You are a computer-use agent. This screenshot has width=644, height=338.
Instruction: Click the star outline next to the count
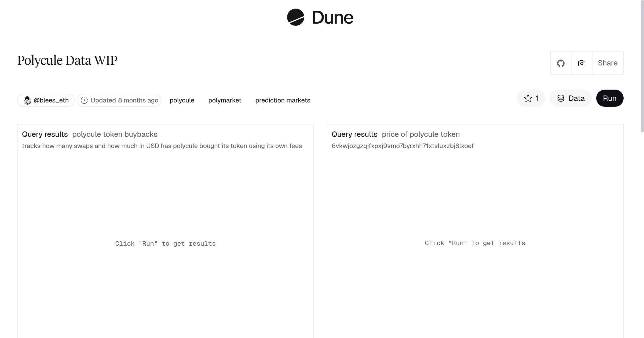click(x=528, y=98)
